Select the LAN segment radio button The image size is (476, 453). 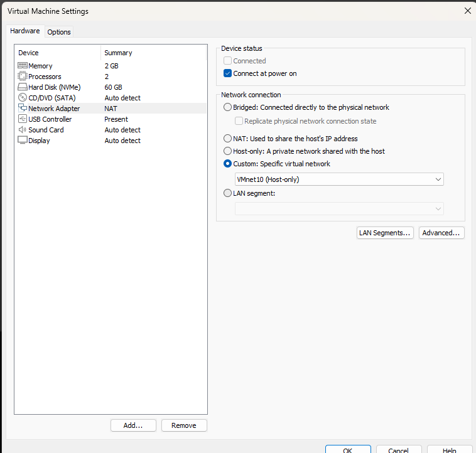[x=228, y=193]
